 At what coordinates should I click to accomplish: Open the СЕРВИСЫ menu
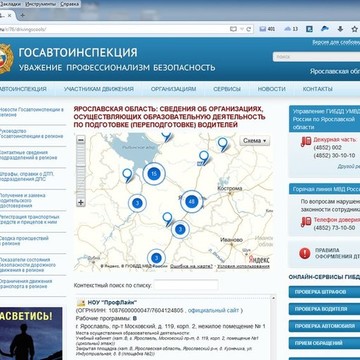227,89
